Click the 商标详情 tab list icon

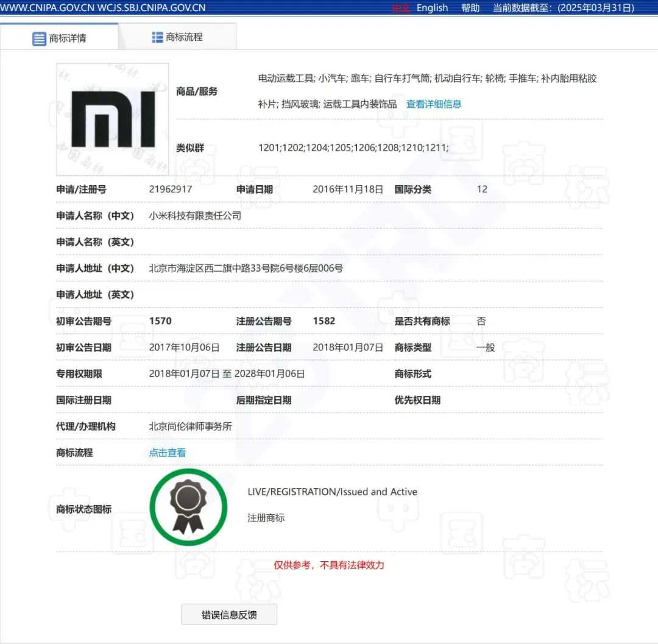[x=39, y=38]
